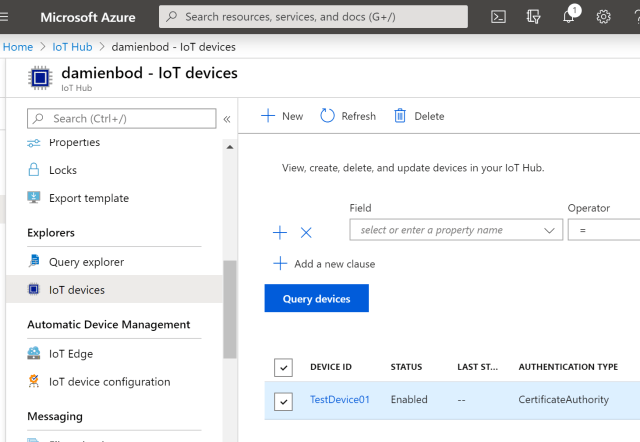The image size is (640, 442).
Task: Remove the query clause with the X icon
Action: tap(306, 232)
